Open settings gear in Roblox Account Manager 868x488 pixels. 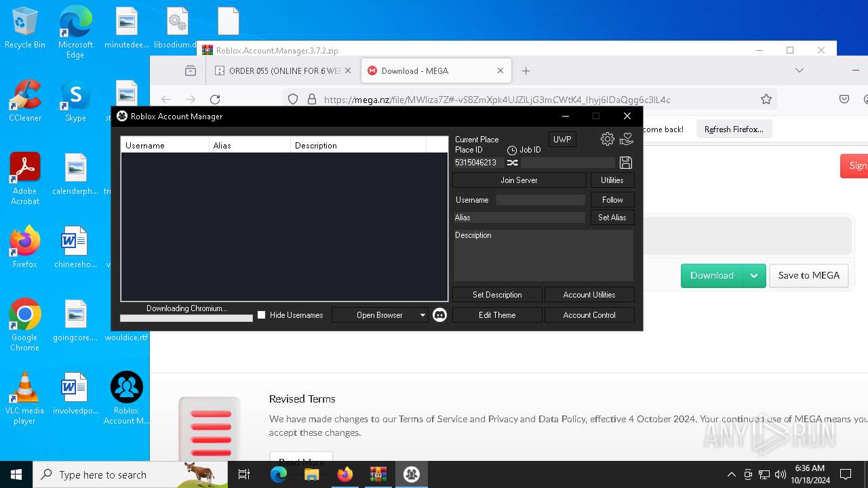pyautogui.click(x=608, y=139)
